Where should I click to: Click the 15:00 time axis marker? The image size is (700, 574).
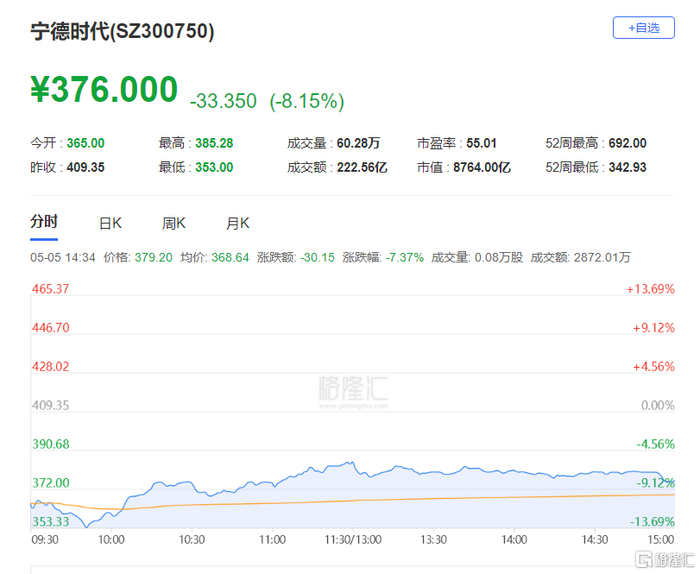661,540
